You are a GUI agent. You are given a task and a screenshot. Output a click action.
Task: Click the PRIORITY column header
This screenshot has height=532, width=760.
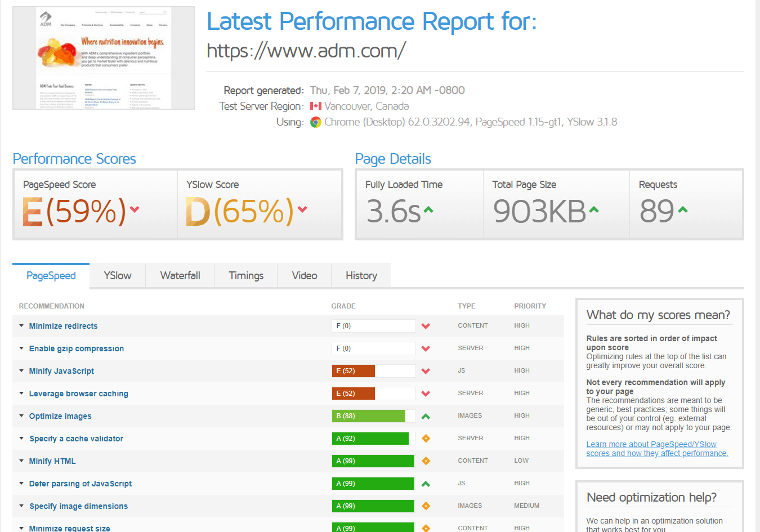coord(530,306)
